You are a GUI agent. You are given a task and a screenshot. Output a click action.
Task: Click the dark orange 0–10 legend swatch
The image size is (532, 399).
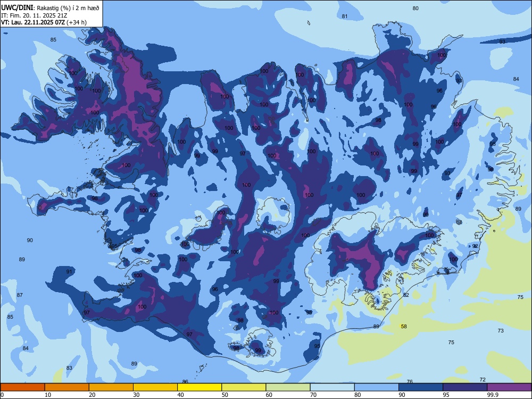22,387
